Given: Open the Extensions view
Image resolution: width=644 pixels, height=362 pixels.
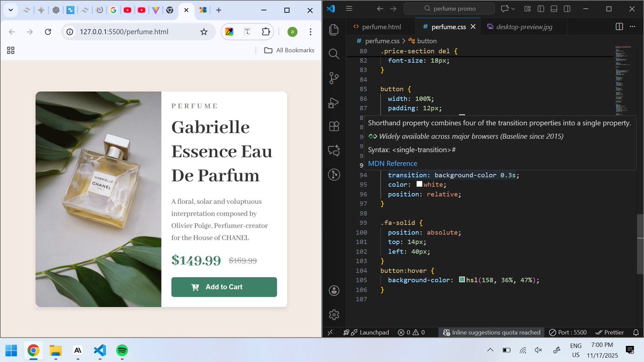Looking at the screenshot, I should tap(334, 127).
